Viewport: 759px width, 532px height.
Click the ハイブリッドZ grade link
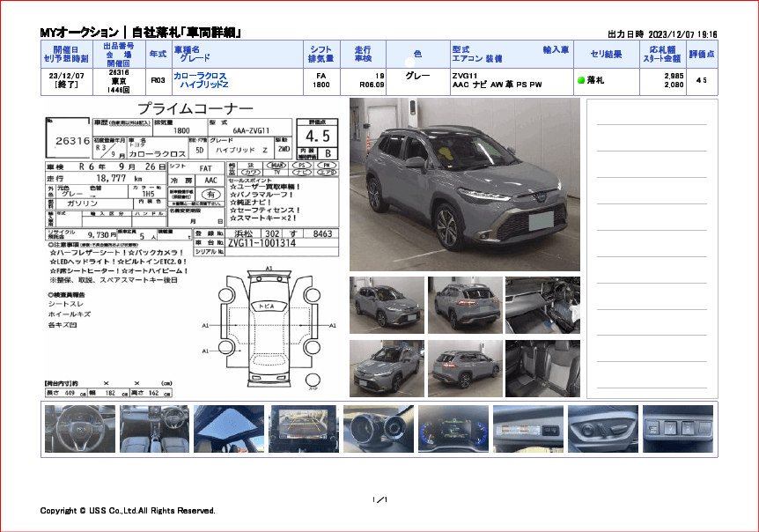click(x=203, y=85)
